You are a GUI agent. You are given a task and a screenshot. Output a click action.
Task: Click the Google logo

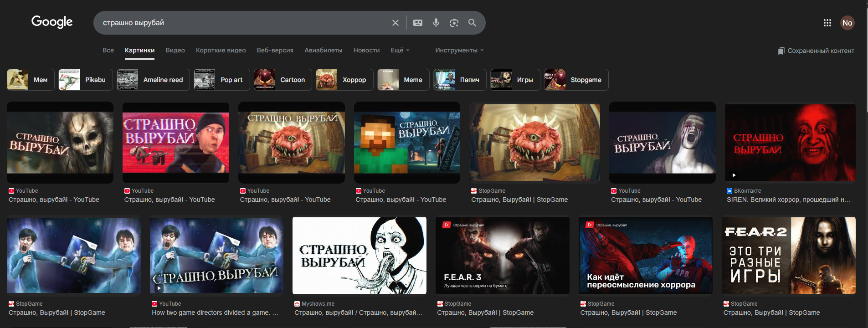coord(52,22)
